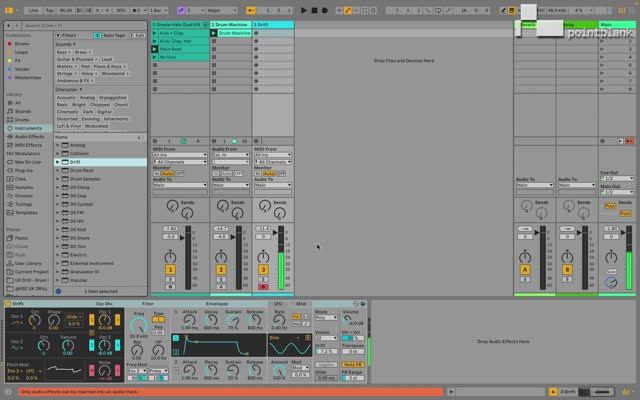This screenshot has width=640, height=400.
Task: Toggle the orange automation arm icon
Action: click(347, 11)
